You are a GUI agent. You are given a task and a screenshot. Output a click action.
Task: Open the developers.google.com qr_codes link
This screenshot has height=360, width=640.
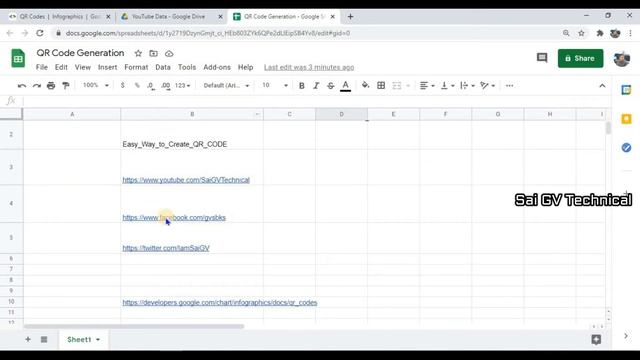tap(220, 302)
